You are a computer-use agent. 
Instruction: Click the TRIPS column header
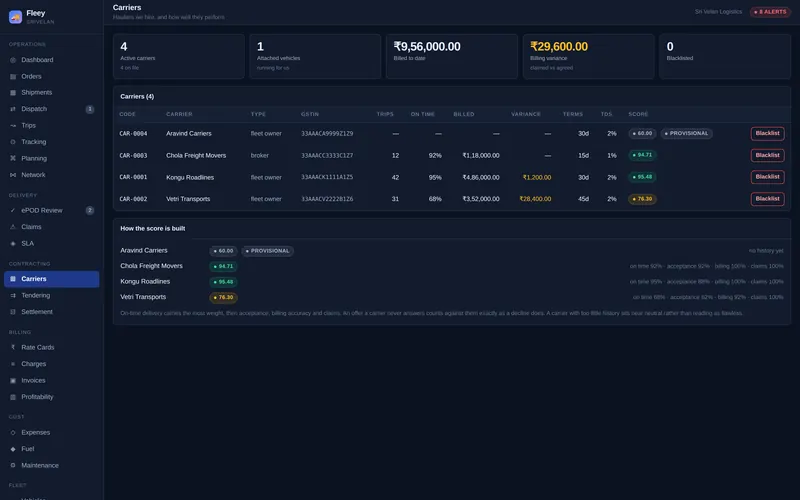pos(385,114)
